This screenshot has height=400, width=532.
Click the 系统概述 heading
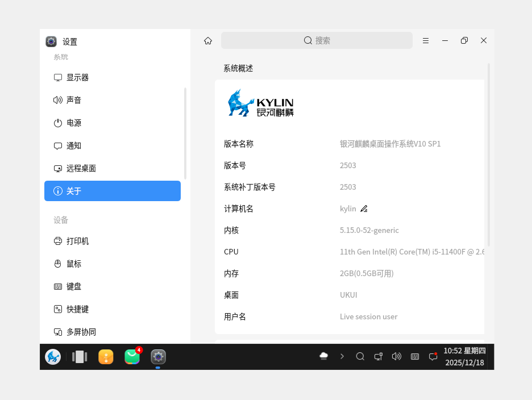(238, 69)
